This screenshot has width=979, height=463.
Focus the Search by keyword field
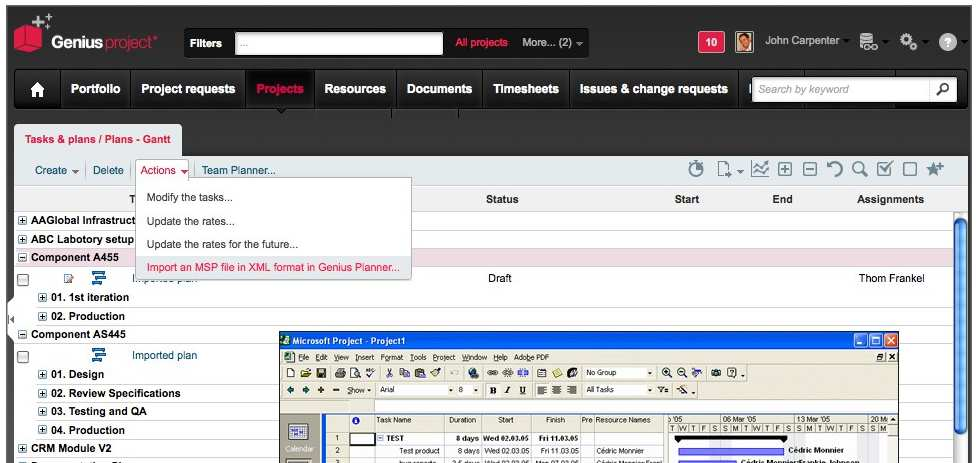[x=841, y=89]
